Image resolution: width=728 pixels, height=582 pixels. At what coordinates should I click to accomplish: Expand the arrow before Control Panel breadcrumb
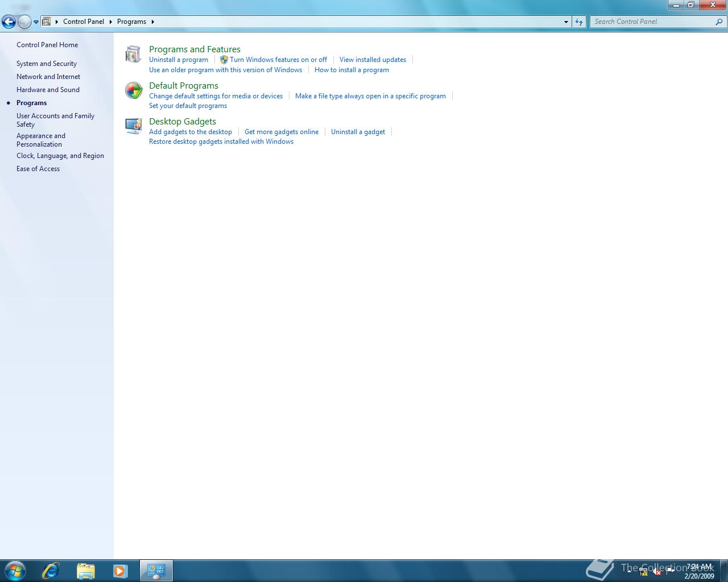tap(56, 22)
